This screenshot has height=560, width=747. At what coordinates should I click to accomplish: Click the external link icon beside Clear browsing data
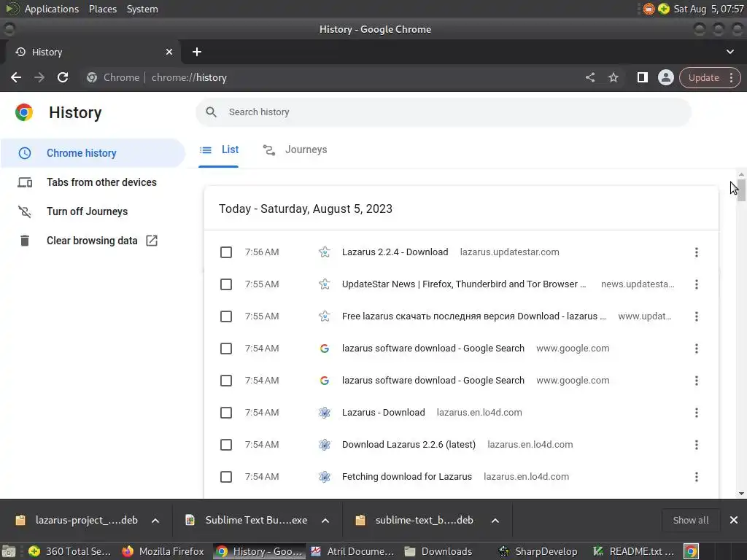(152, 241)
